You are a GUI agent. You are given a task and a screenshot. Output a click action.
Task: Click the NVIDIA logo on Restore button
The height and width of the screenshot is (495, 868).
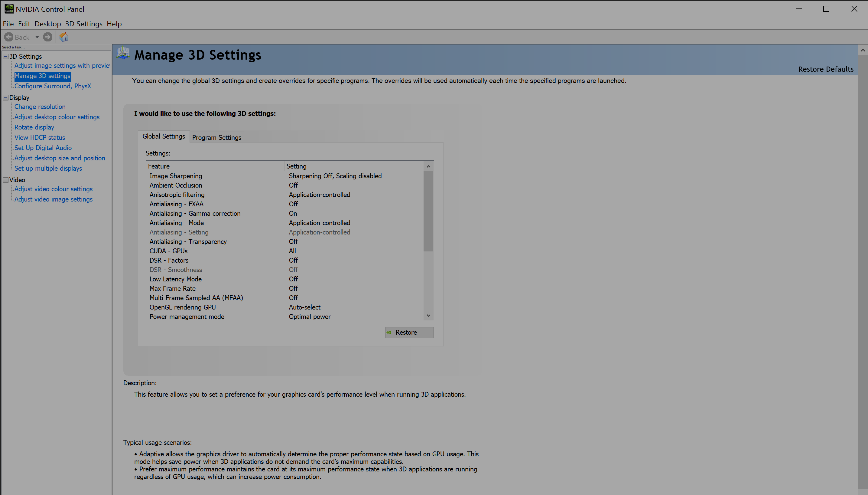389,332
